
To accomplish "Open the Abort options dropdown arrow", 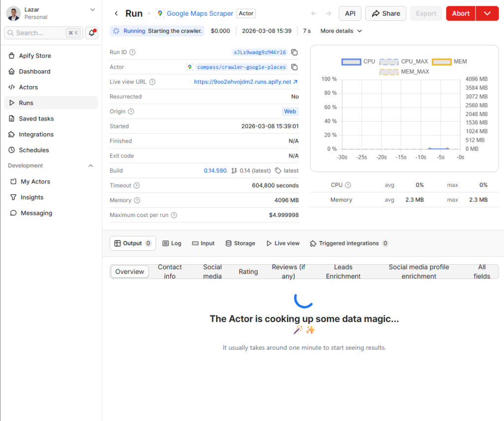I will click(487, 13).
